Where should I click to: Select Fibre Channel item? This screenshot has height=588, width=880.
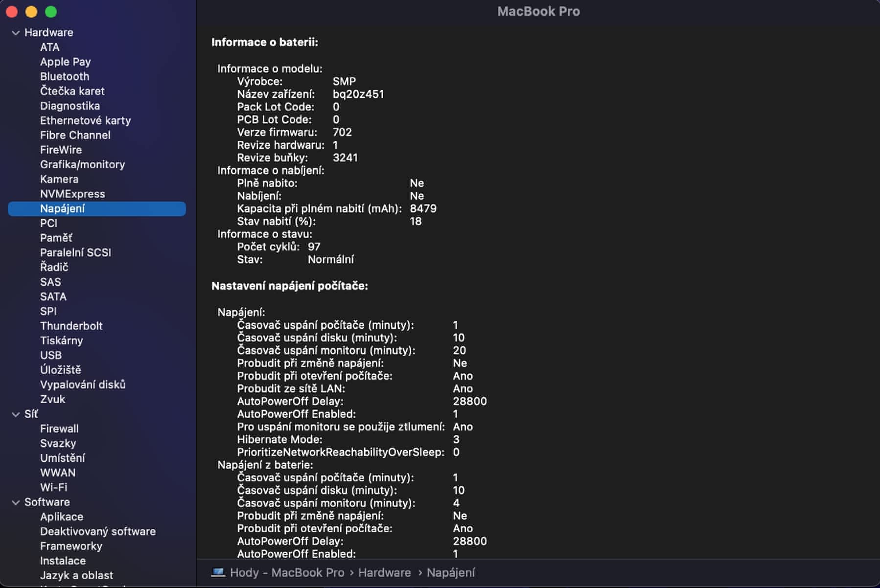tap(75, 135)
